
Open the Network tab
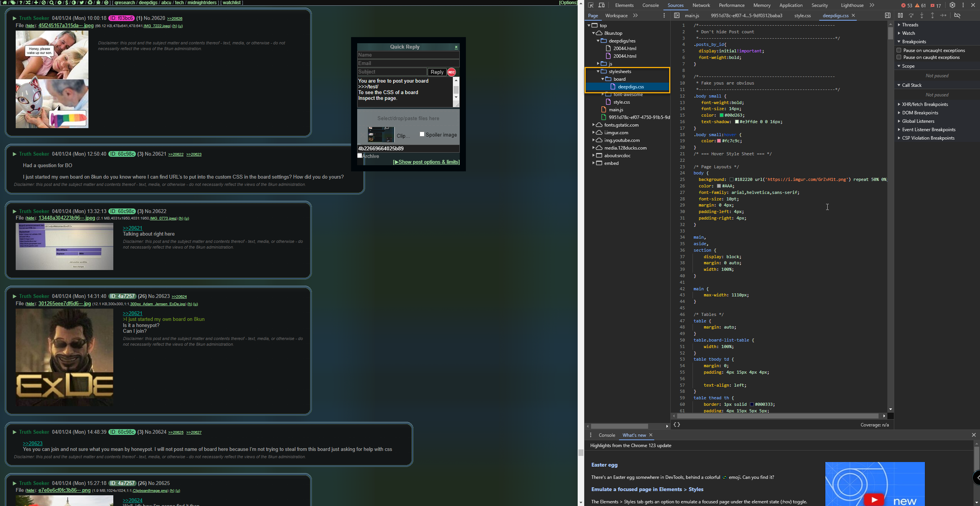(x=701, y=5)
